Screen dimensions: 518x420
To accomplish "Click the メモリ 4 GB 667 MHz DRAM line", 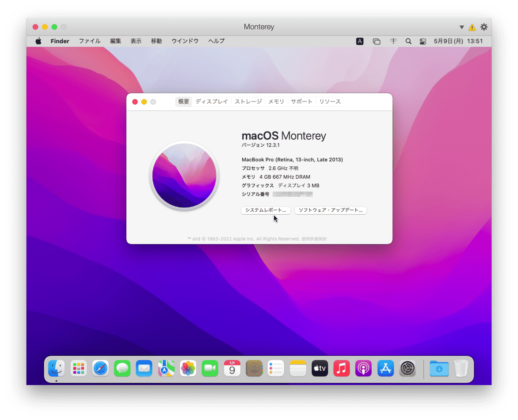I will [276, 177].
